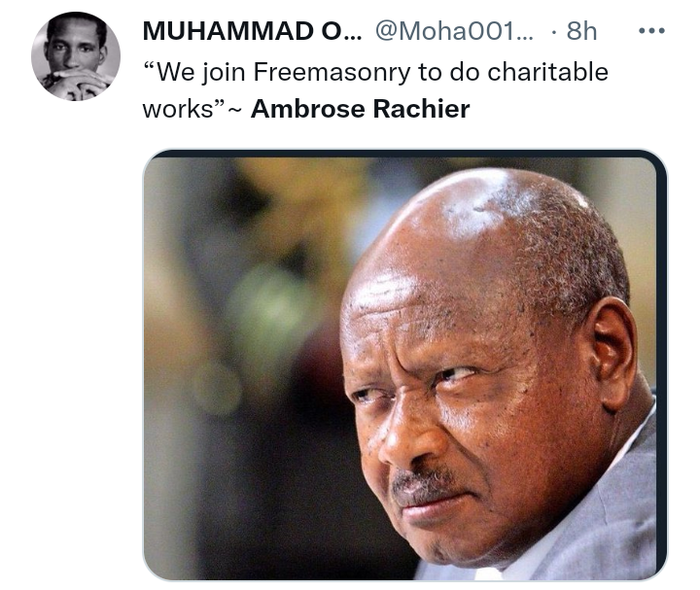The width and height of the screenshot is (700, 590).
Task: Open the three-dot more options menu
Action: (x=651, y=31)
